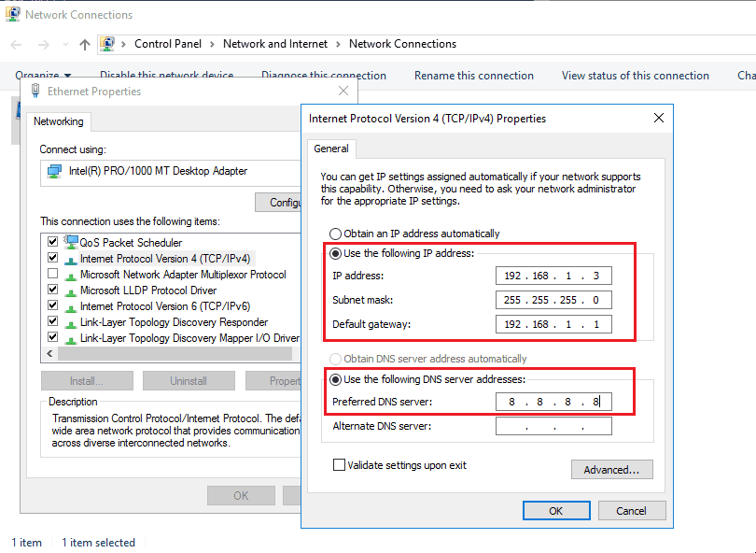
Task: Toggle Link-Layer Topology Discovery Mapper checkbox
Action: click(x=53, y=337)
